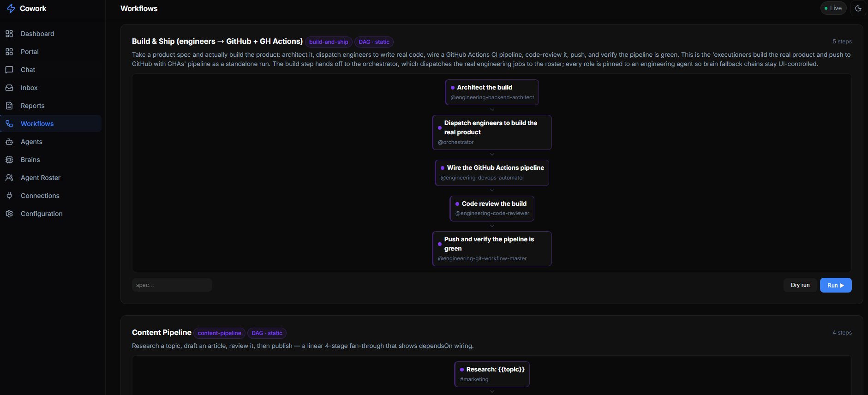
Task: Select the Dispatch engineers step node
Action: click(492, 132)
